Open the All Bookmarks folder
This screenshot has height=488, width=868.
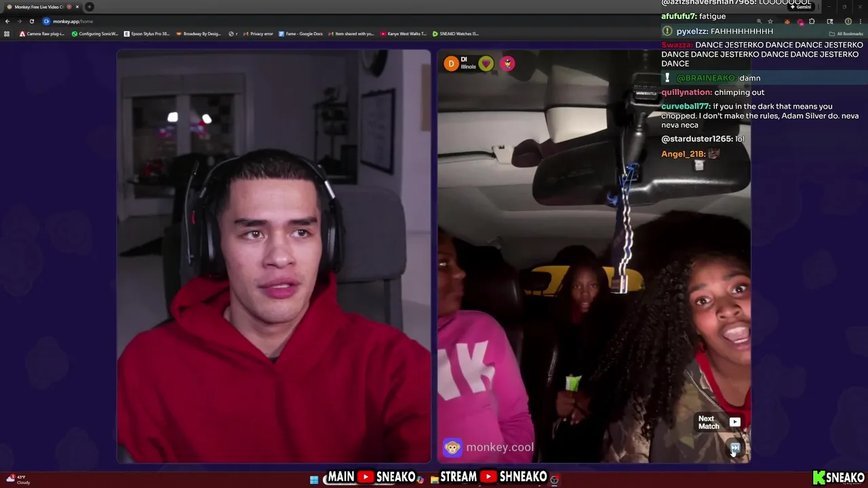(x=846, y=33)
